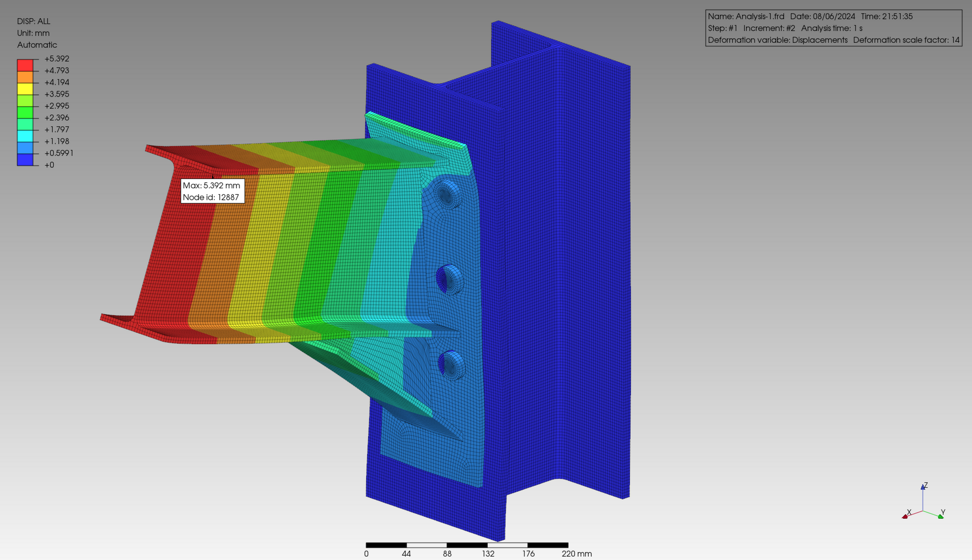972x560 pixels.
Task: Click the Unit: mm legend label
Action: pyautogui.click(x=33, y=33)
